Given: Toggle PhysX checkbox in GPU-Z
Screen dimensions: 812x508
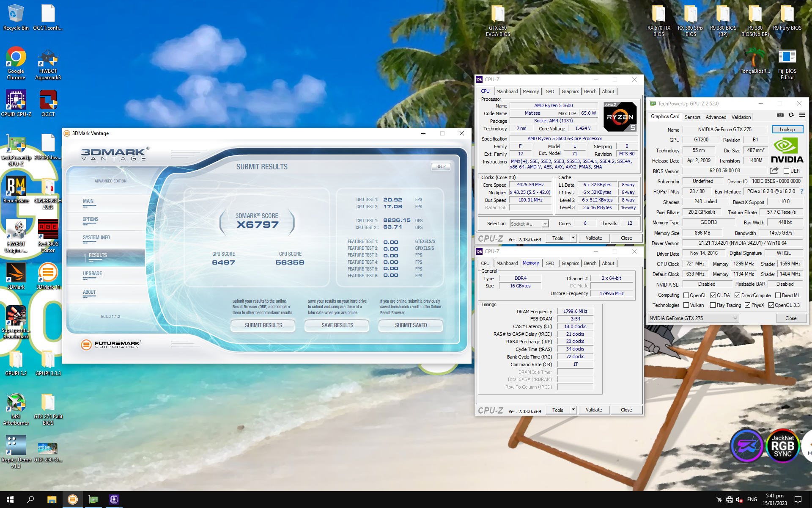Looking at the screenshot, I should point(747,305).
